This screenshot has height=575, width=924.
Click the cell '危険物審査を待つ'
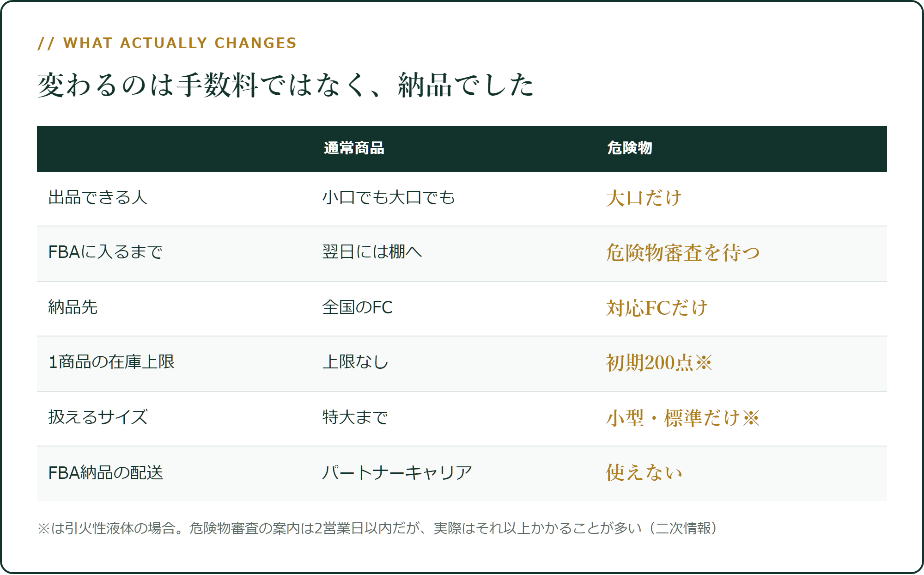tap(683, 252)
